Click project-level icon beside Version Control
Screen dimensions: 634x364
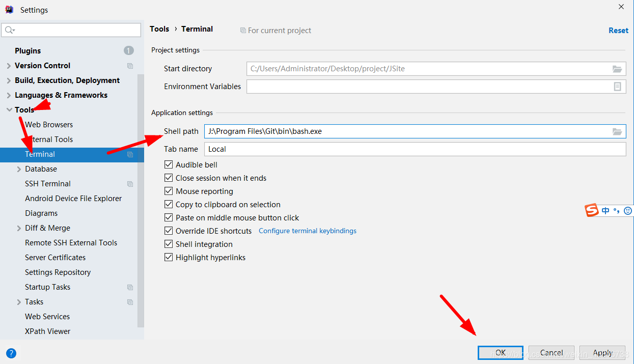(x=130, y=66)
